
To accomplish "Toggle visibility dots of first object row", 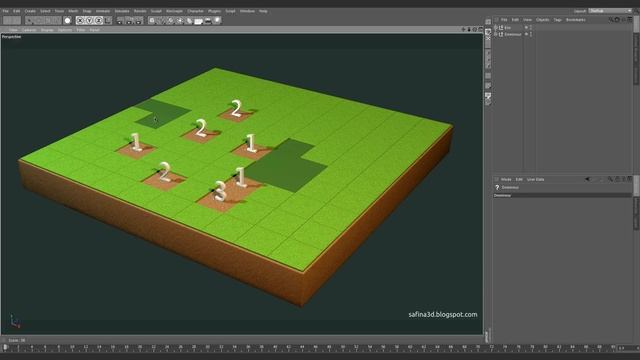I will pyautogui.click(x=531, y=28).
